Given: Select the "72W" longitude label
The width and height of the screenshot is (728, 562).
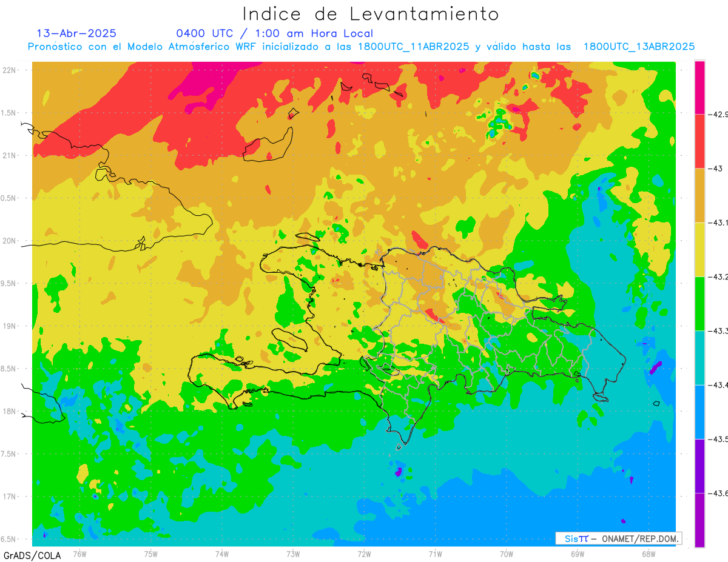Looking at the screenshot, I should [364, 553].
